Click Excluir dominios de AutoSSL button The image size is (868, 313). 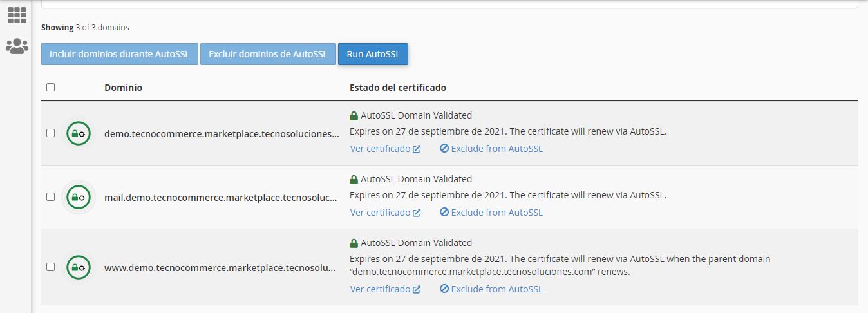pos(268,54)
